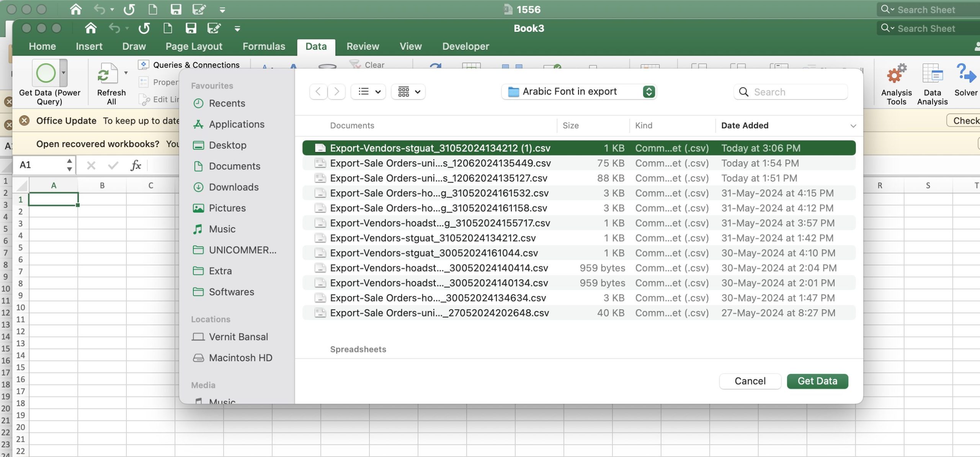This screenshot has height=457, width=980.
Task: Switch to the Formulas ribbon tab
Action: (x=264, y=46)
